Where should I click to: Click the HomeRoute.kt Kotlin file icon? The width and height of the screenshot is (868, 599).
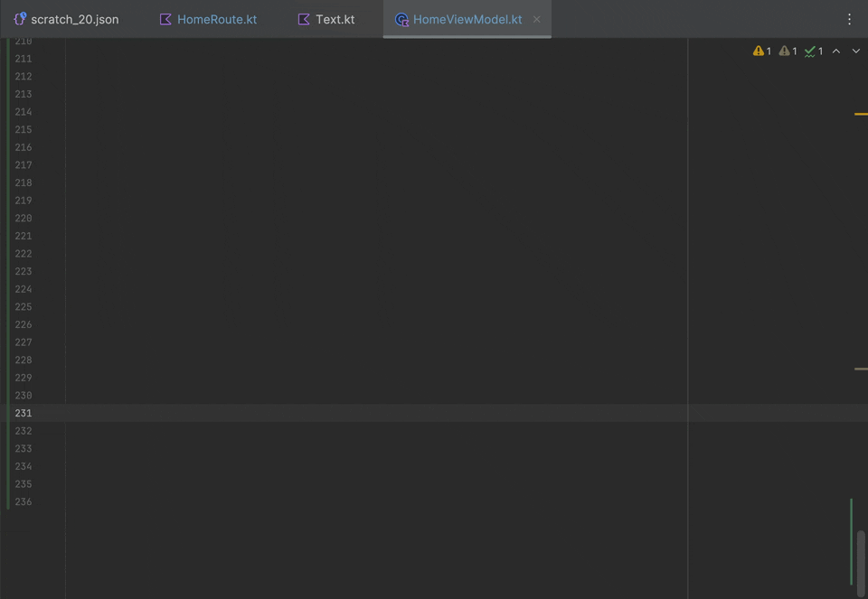click(x=165, y=19)
